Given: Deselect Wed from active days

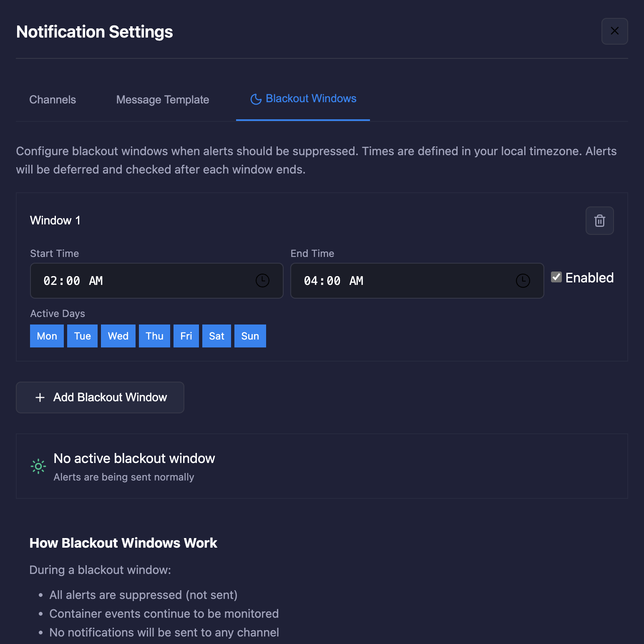Looking at the screenshot, I should pos(118,336).
